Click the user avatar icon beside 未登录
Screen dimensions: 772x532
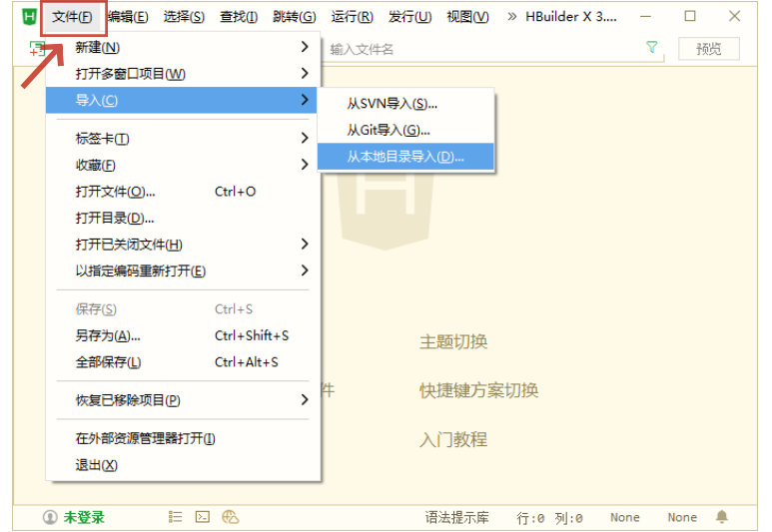point(50,517)
